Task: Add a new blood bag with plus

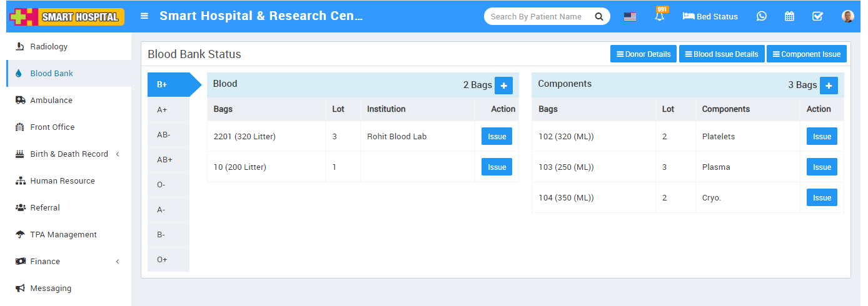Action: [x=503, y=86]
